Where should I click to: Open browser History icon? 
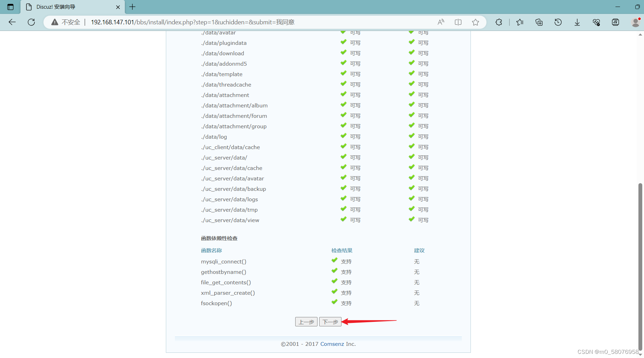pos(558,22)
